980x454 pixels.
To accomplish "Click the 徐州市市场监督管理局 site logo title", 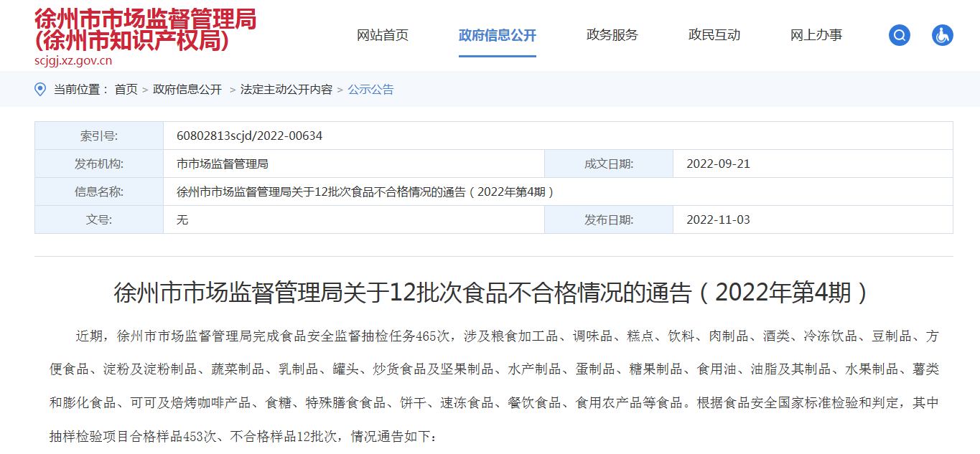I will 145,29.
